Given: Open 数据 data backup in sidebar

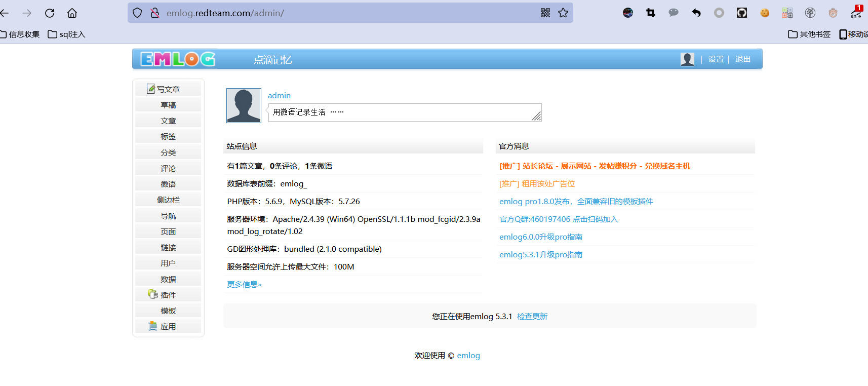Looking at the screenshot, I should 168,279.
